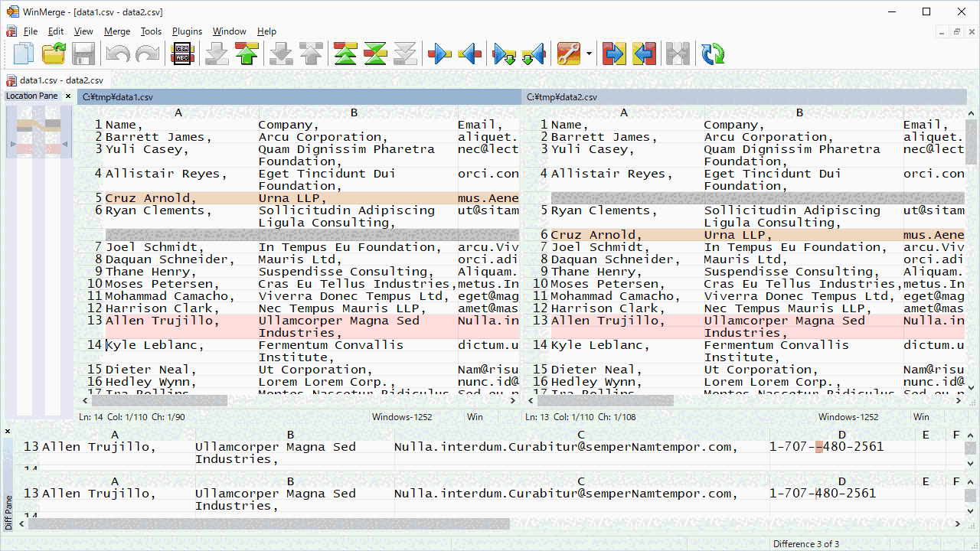Go to the first difference
Image resolution: width=980 pixels, height=551 pixels.
point(345,54)
